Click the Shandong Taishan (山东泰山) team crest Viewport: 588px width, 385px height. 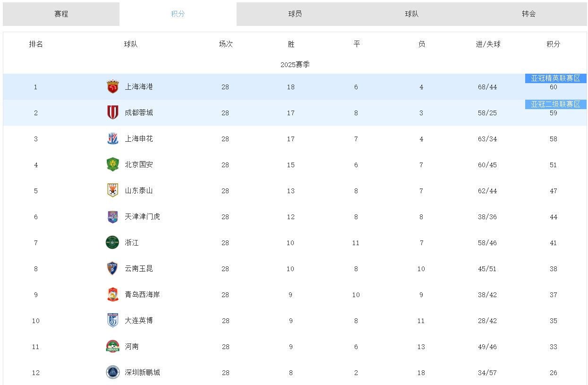coord(112,191)
